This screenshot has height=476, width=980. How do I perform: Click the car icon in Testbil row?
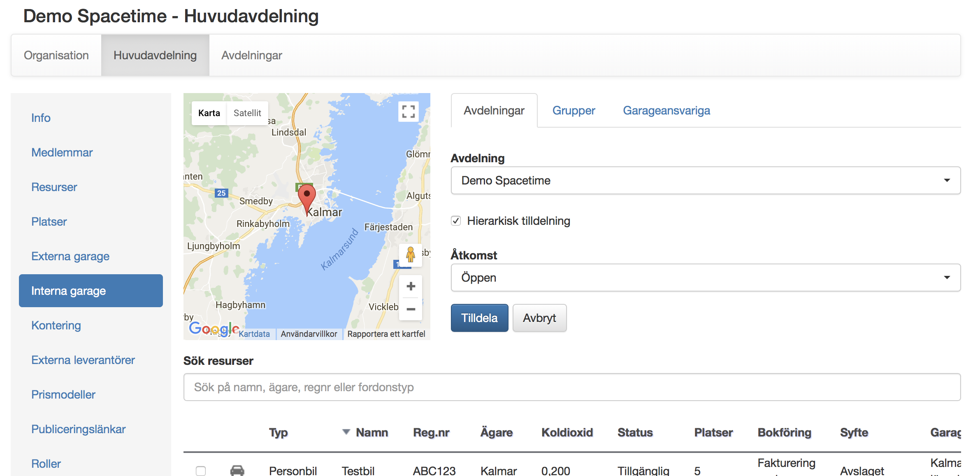click(x=237, y=470)
